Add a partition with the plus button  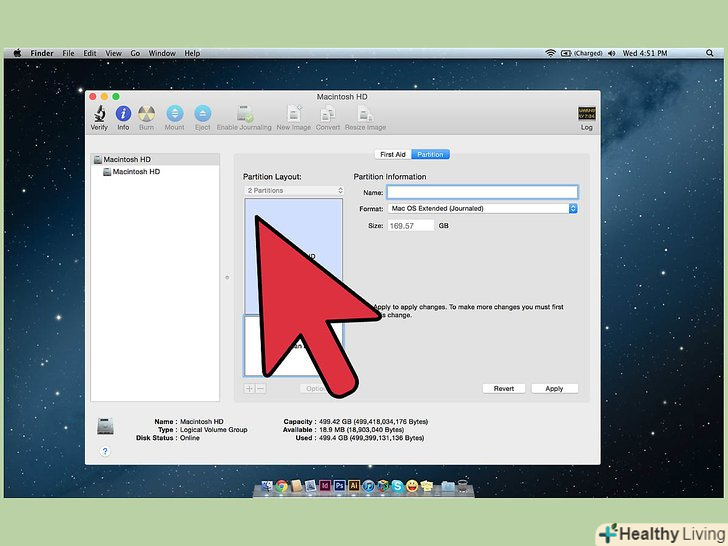(249, 389)
